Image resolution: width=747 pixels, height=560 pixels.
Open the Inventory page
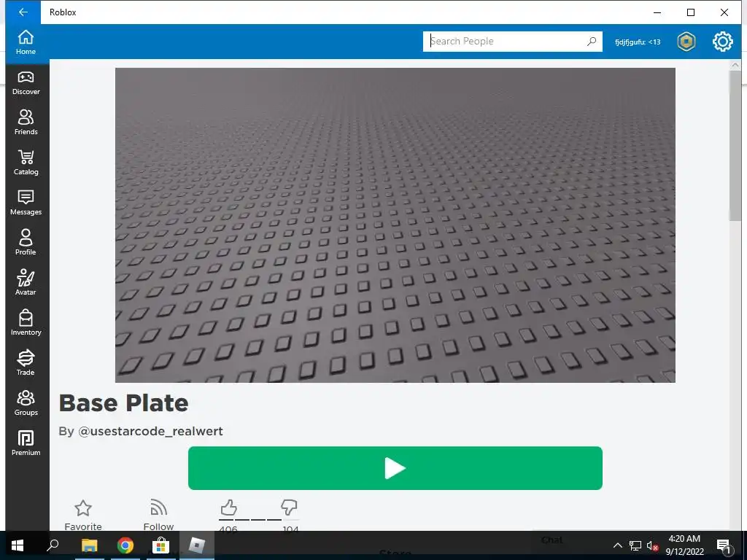click(x=26, y=323)
